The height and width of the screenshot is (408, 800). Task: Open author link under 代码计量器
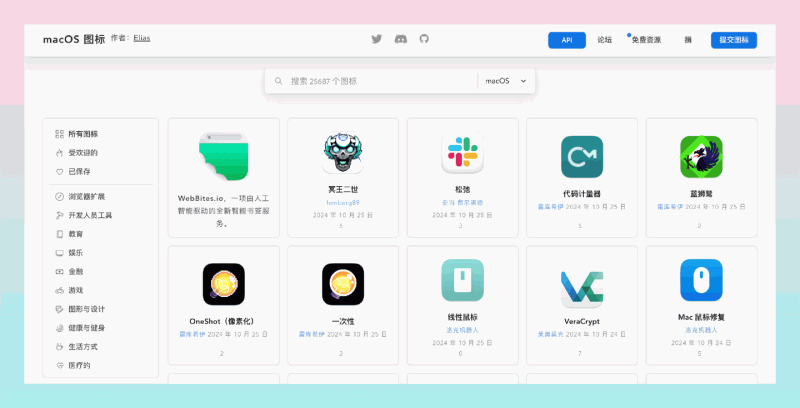[x=551, y=207]
